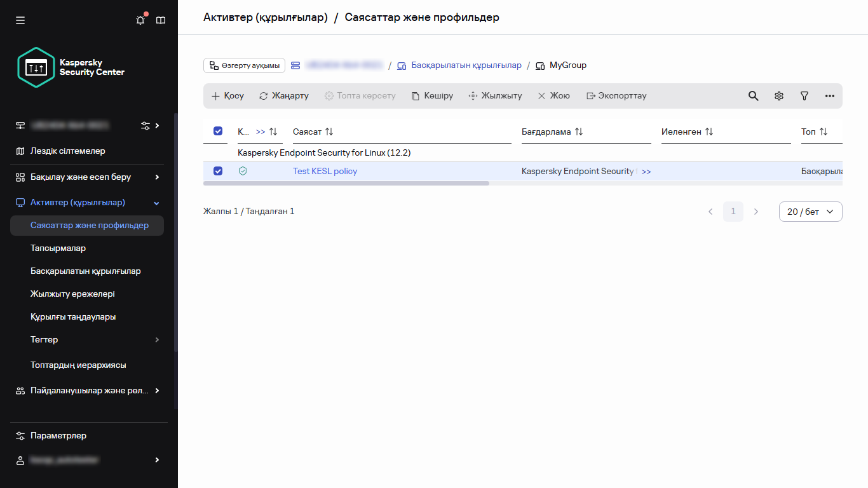Sort by the Топ column arrows
The height and width of the screenshot is (488, 868).
(x=824, y=132)
